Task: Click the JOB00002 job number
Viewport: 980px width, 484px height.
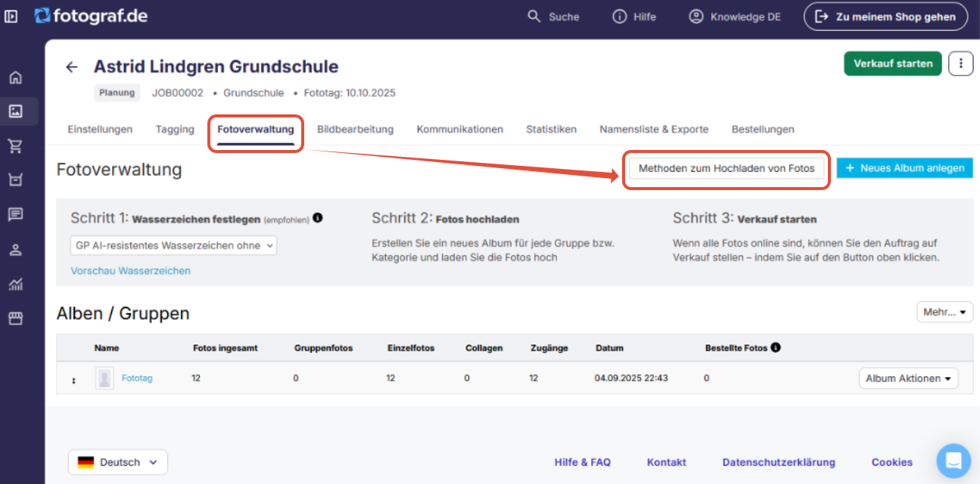Action: pyautogui.click(x=178, y=93)
